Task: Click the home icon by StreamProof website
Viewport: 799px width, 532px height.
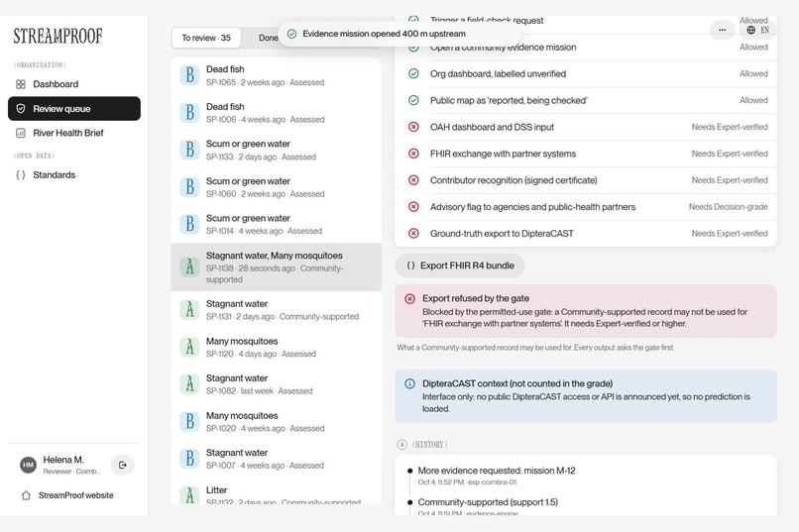Action: tap(26, 495)
